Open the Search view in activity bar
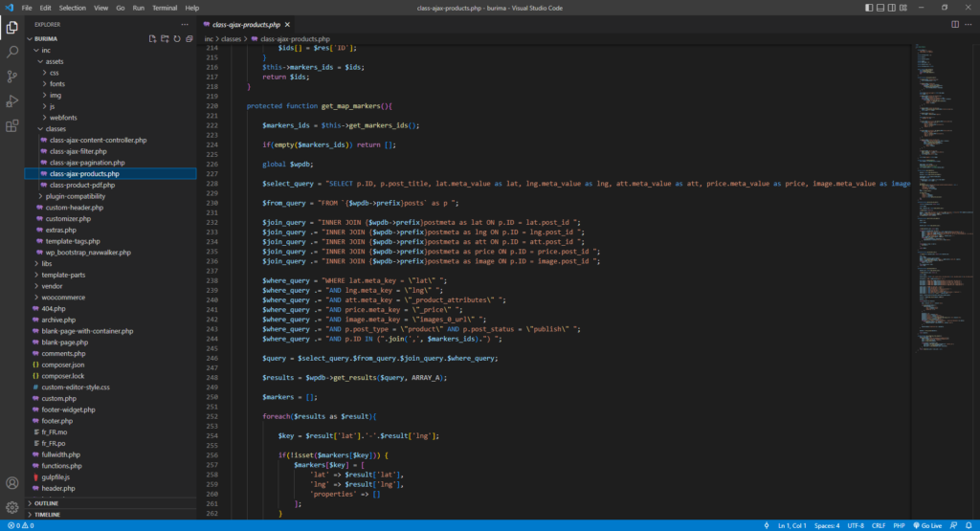The height and width of the screenshot is (531, 980). coord(11,52)
